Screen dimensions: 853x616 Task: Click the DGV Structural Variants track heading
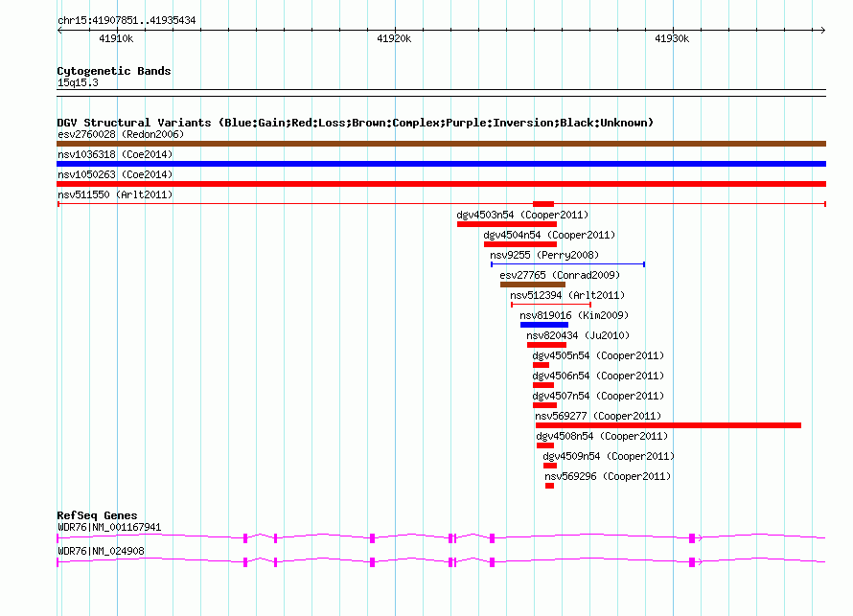pos(356,123)
